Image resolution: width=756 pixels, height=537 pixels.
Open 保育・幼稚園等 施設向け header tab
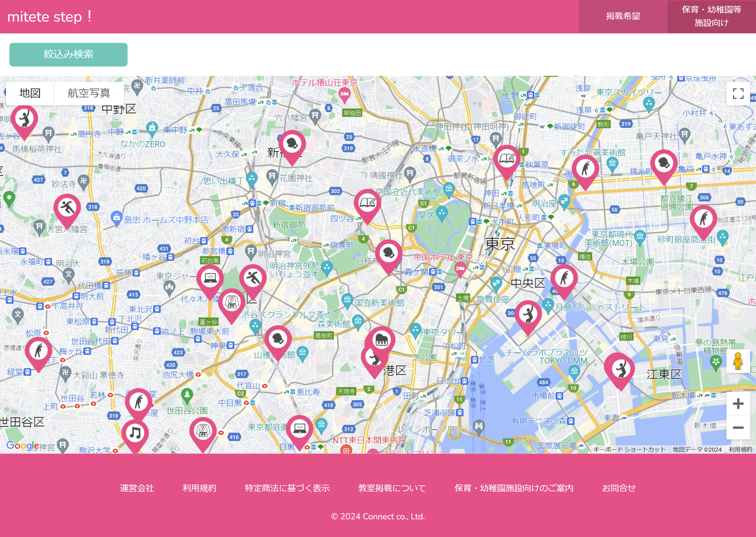(x=711, y=16)
